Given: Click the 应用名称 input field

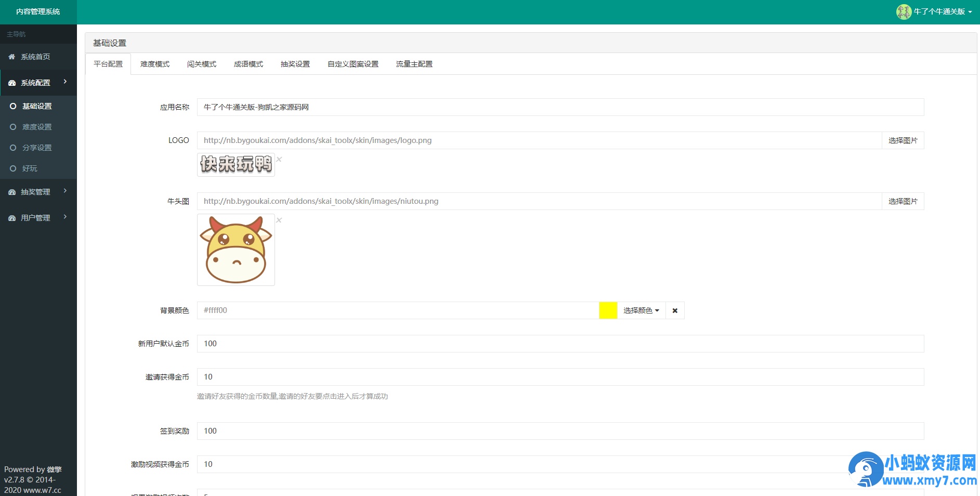Looking at the screenshot, I should coord(560,107).
